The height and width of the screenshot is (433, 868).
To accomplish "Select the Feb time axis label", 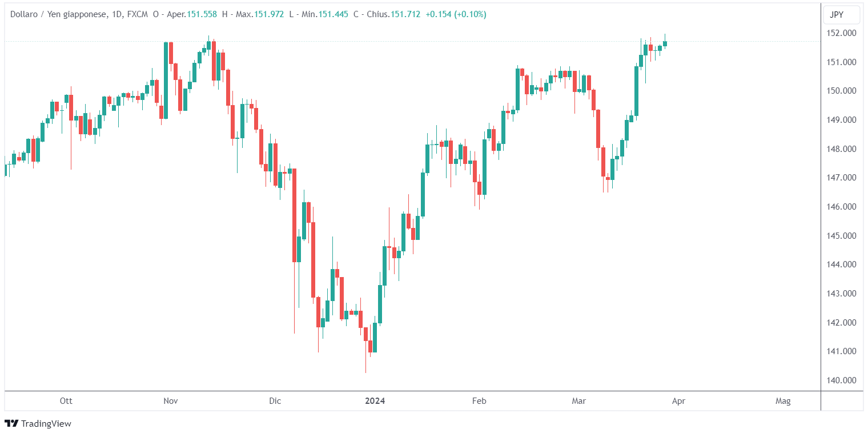I will point(479,401).
